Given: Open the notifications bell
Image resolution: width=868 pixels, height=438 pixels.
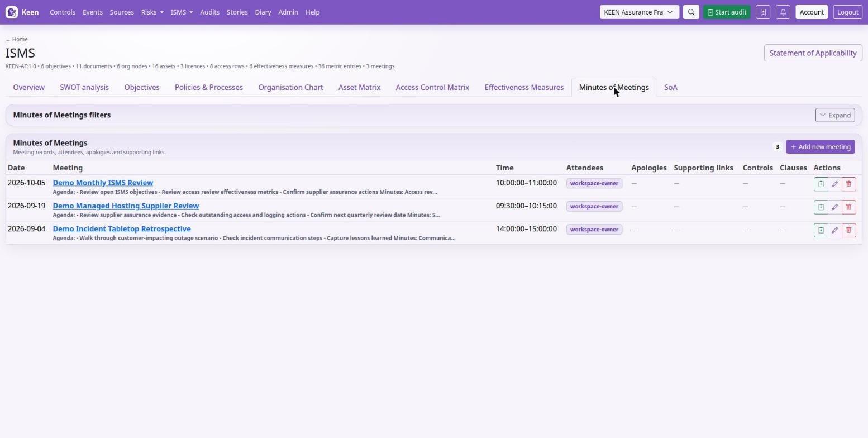Looking at the screenshot, I should coord(783,12).
